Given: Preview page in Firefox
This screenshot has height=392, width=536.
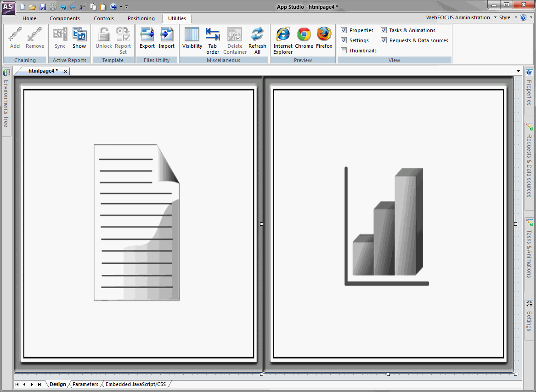Looking at the screenshot, I should coord(324,38).
